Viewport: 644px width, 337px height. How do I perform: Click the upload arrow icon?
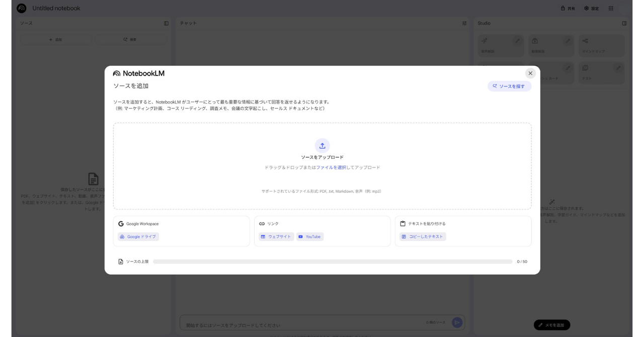point(322,146)
